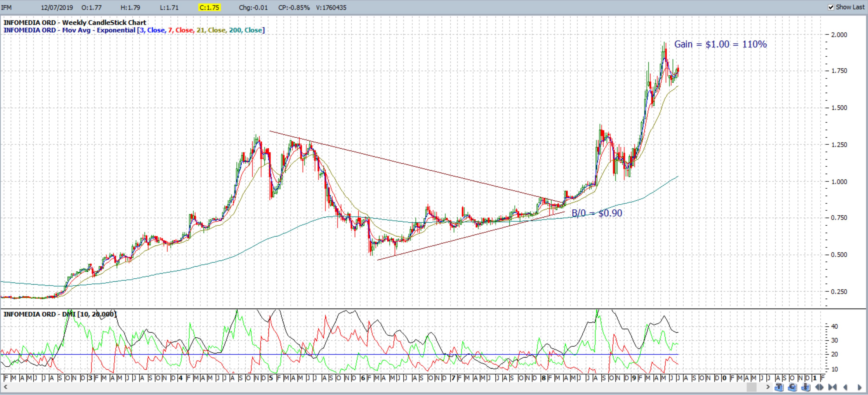Click the blue exclamation mark folder icon
This screenshot has height=395, width=868.
click(x=806, y=387)
